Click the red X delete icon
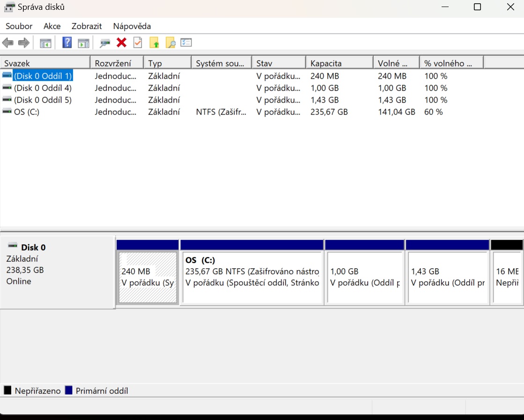This screenshot has height=420, width=524. point(122,43)
